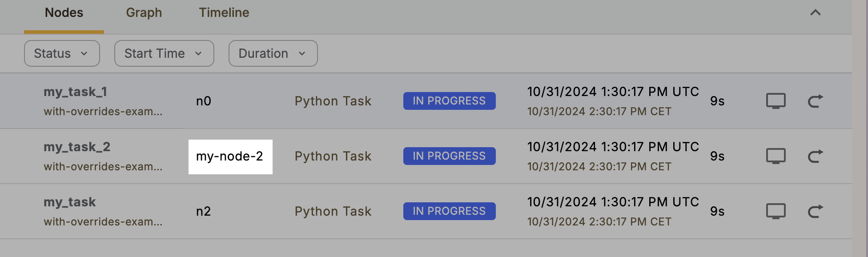
Task: Open the Status filter dropdown
Action: click(x=62, y=53)
